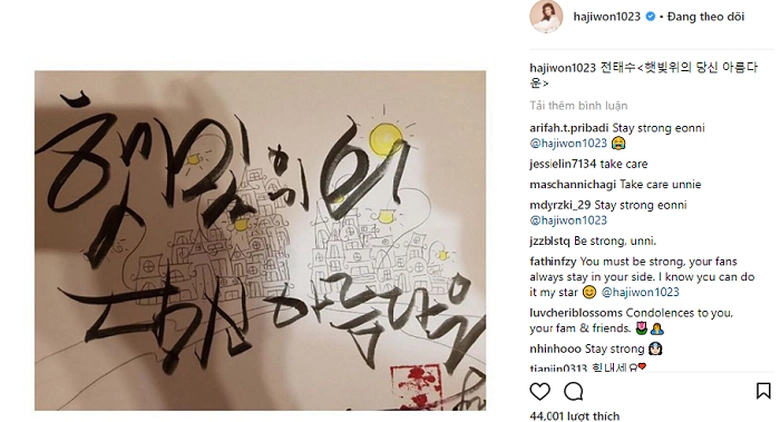The height and width of the screenshot is (422, 780).
Task: Visit commenter arifah.t.pribadi's profile
Action: [x=570, y=128]
